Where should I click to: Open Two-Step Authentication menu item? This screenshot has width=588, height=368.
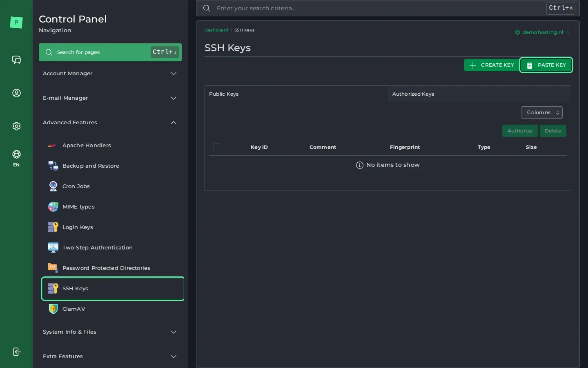coord(112,248)
